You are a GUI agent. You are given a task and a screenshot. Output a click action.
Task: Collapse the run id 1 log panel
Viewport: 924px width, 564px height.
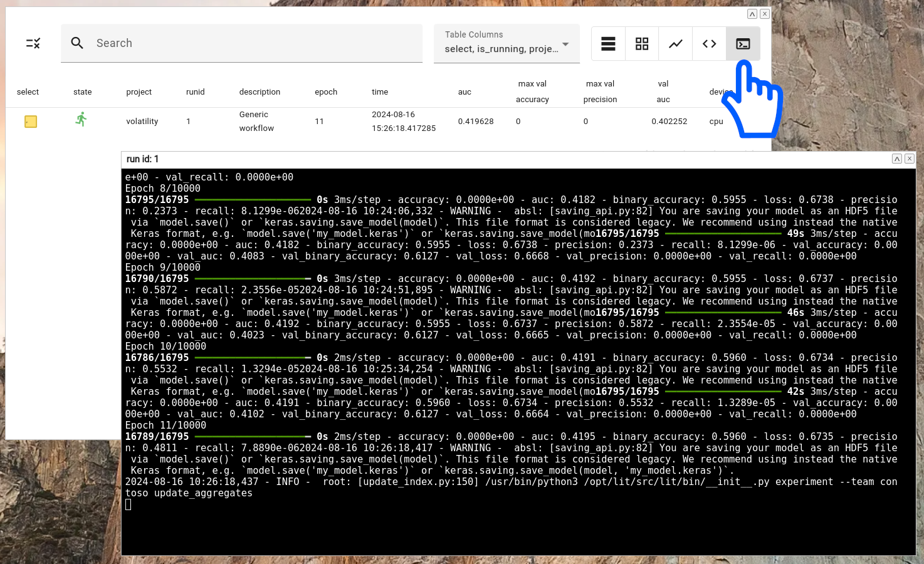click(x=896, y=159)
